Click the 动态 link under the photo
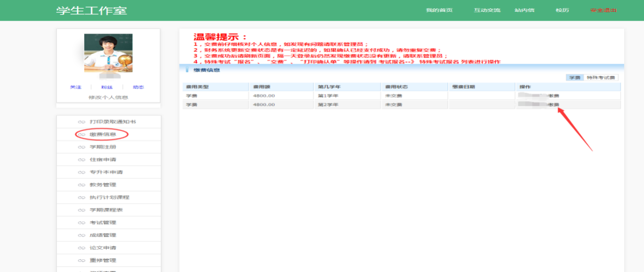The image size is (644, 272). (138, 87)
